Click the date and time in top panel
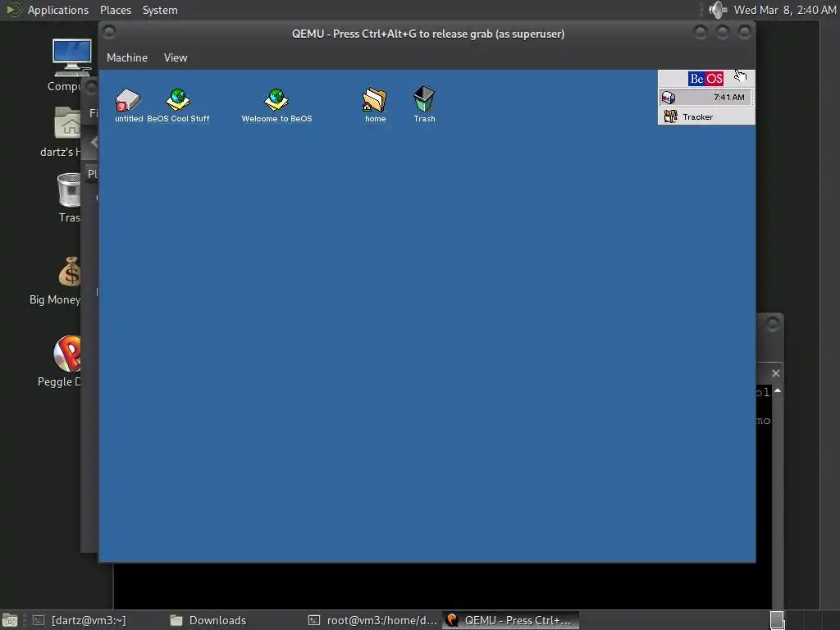The image size is (840, 630). pos(785,10)
